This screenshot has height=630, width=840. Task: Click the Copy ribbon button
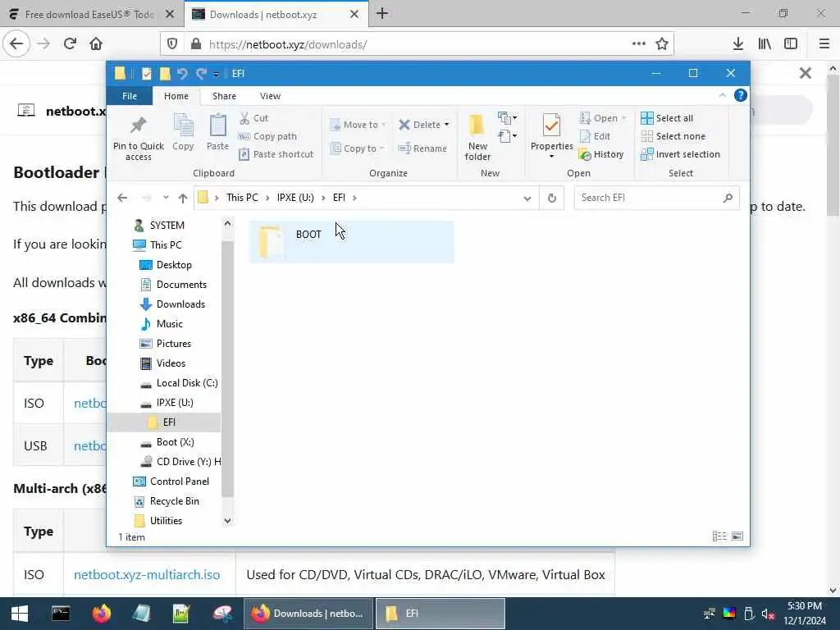tap(183, 132)
